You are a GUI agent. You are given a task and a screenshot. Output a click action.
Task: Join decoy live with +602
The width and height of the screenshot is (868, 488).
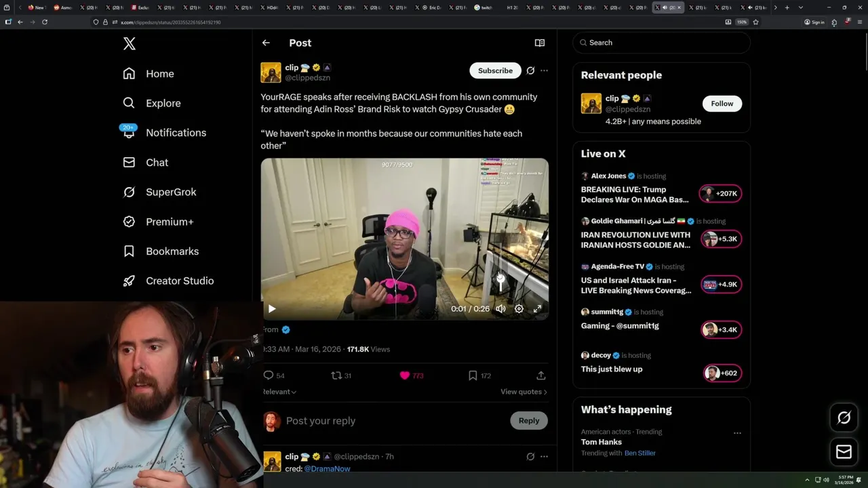pyautogui.click(x=723, y=373)
